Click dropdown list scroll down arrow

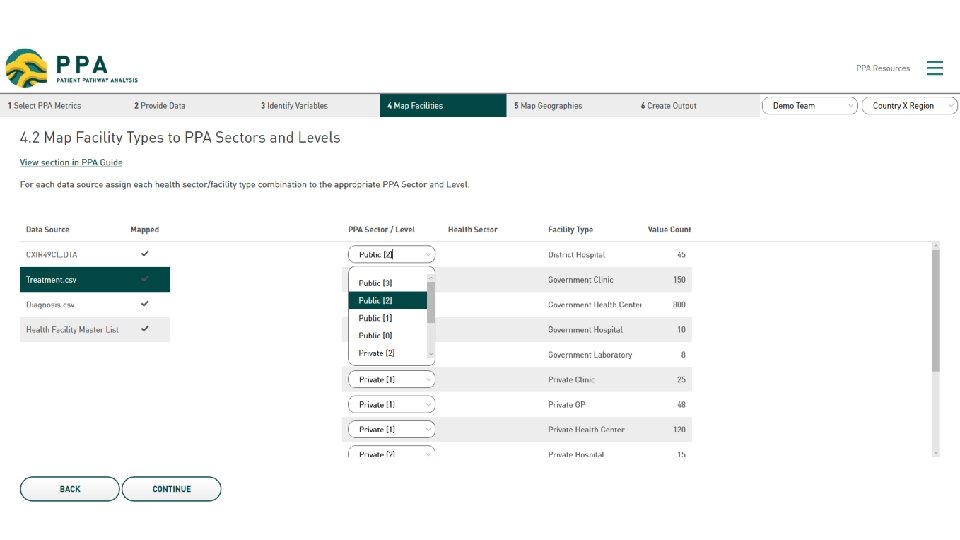tap(431, 354)
